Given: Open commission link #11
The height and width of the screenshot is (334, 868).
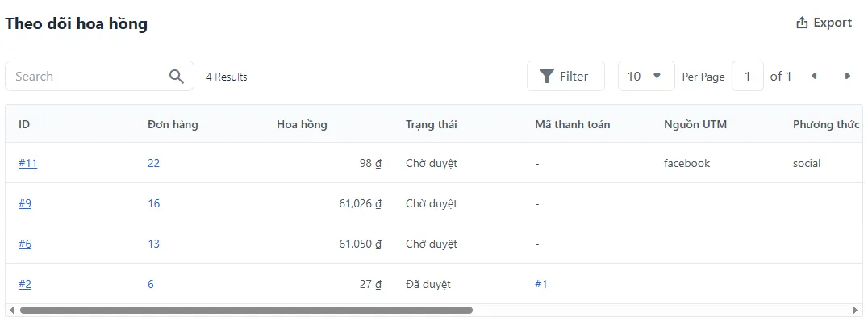Looking at the screenshot, I should click(x=27, y=164).
